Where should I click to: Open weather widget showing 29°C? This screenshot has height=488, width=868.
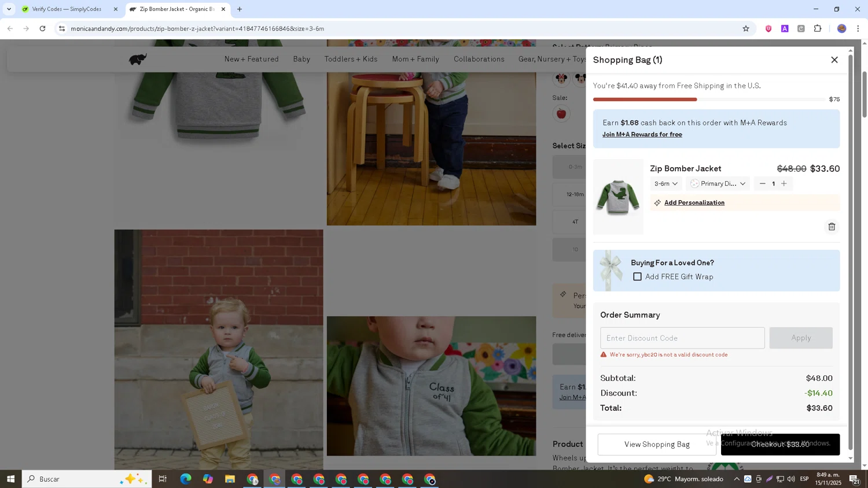pos(683,479)
